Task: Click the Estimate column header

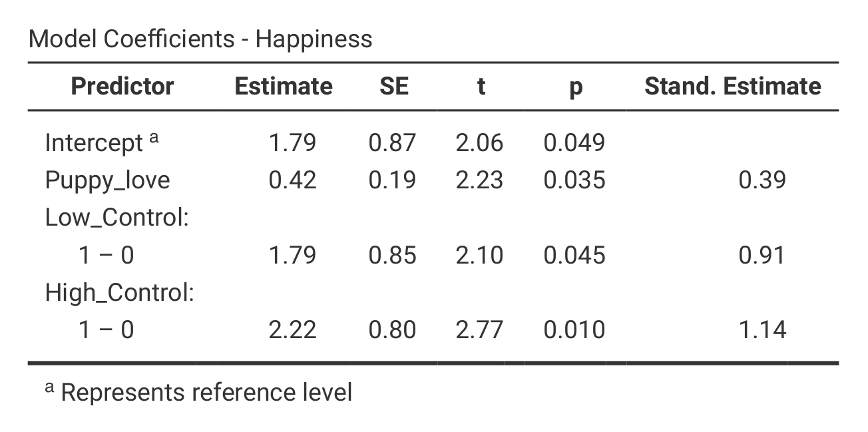Action: [284, 87]
